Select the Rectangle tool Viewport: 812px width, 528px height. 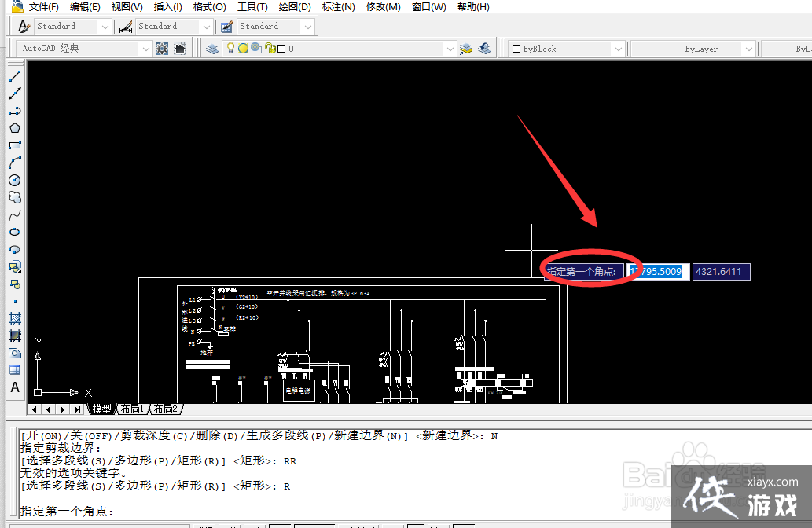[x=14, y=145]
